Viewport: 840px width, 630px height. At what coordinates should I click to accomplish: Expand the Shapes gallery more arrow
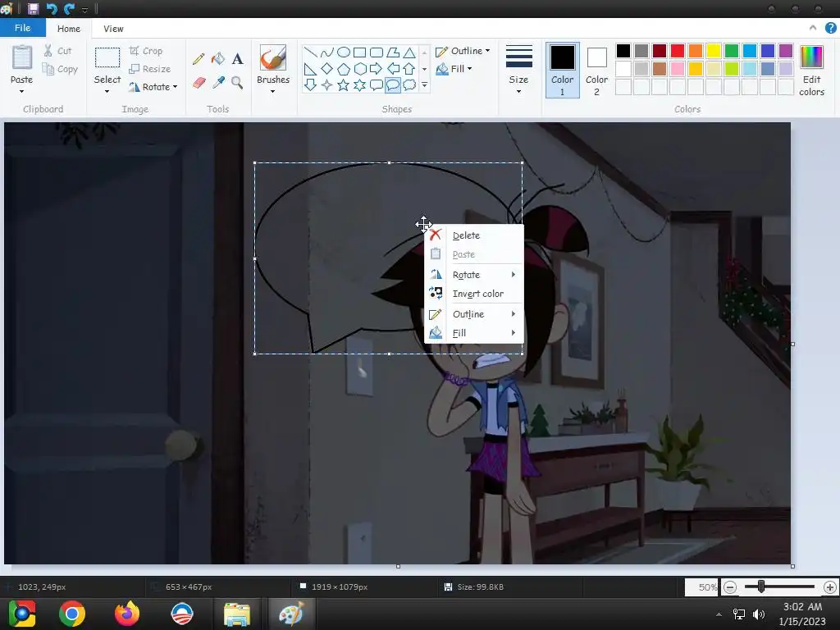tap(424, 85)
